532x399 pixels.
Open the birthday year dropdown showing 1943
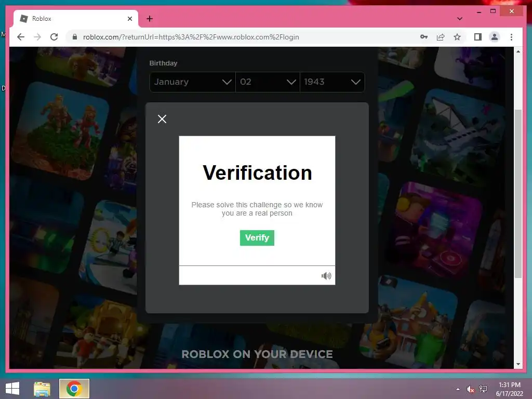(332, 82)
